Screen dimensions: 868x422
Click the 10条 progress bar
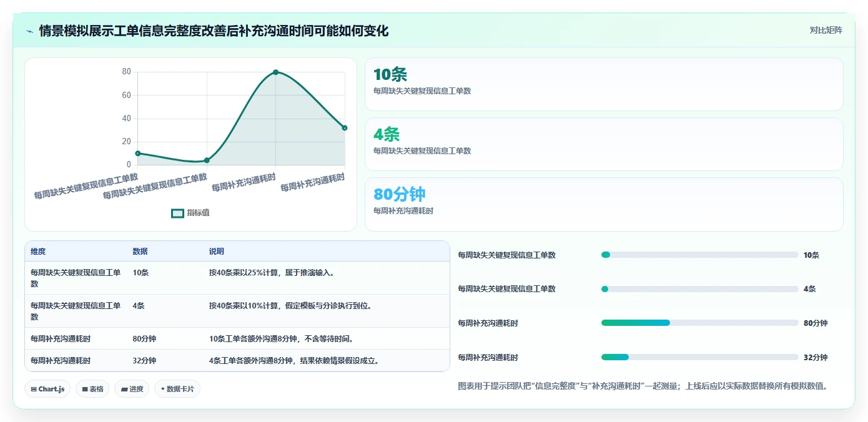coord(699,255)
